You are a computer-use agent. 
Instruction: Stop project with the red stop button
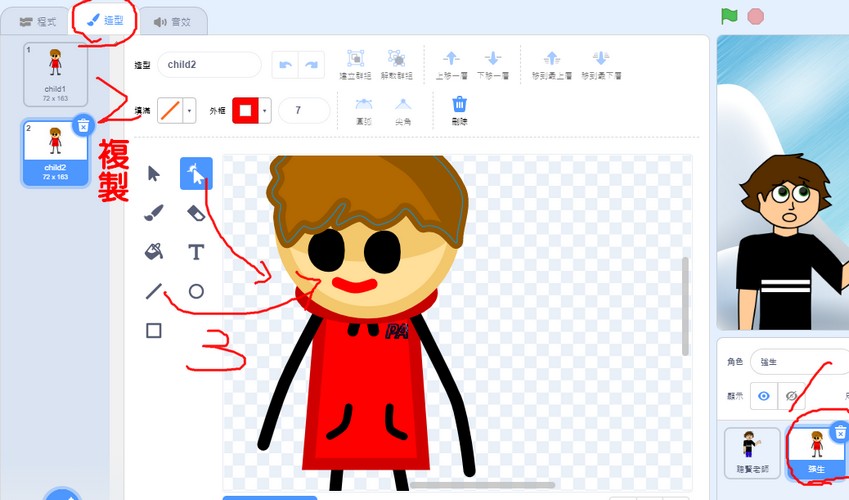coord(755,16)
